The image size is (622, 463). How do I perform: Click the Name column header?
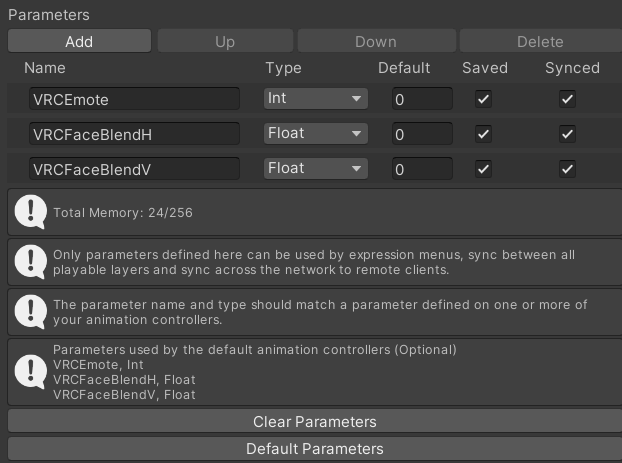[x=45, y=68]
